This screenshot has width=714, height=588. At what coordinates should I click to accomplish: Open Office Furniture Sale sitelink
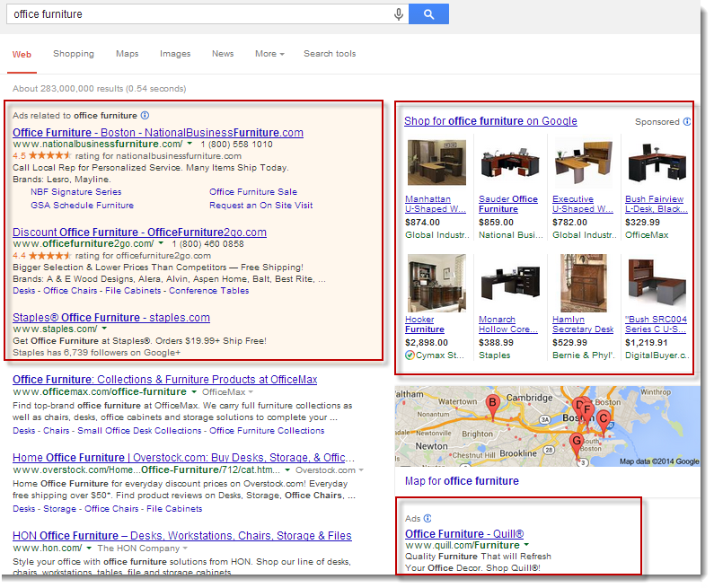click(x=253, y=192)
